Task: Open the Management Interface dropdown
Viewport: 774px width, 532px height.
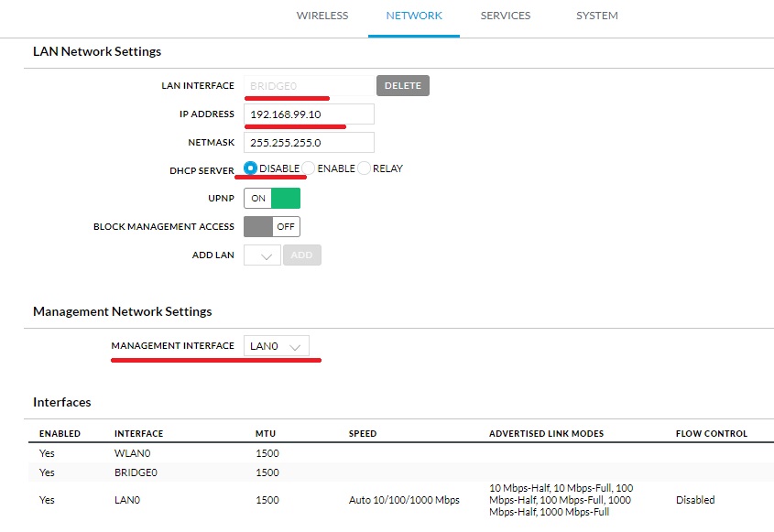Action: click(x=276, y=346)
